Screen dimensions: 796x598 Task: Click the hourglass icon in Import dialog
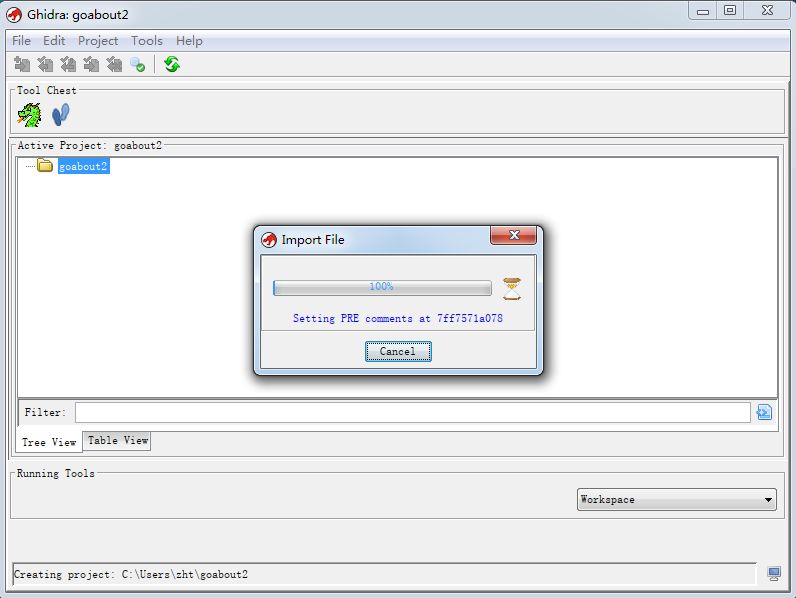coord(512,289)
